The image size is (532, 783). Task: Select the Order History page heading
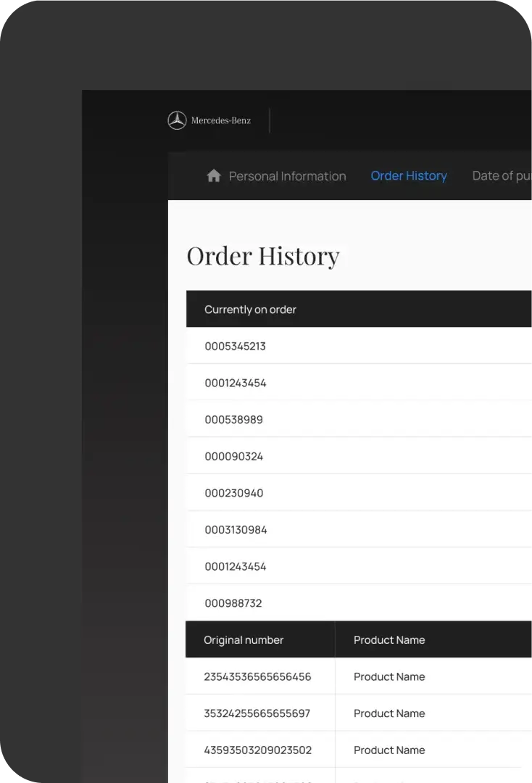click(x=263, y=256)
